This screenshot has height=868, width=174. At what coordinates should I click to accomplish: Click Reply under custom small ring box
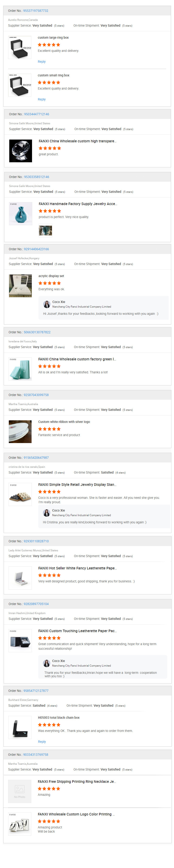(x=42, y=99)
